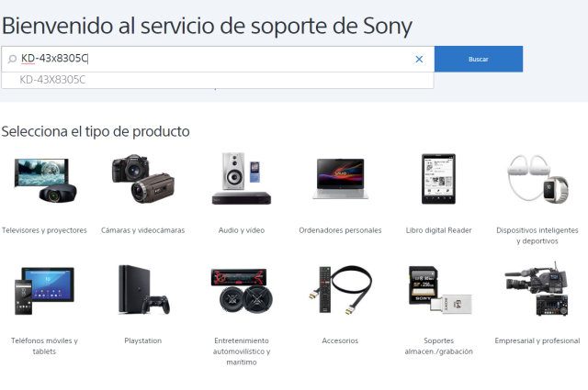Choose the SD card and USB drive image

coord(439,290)
